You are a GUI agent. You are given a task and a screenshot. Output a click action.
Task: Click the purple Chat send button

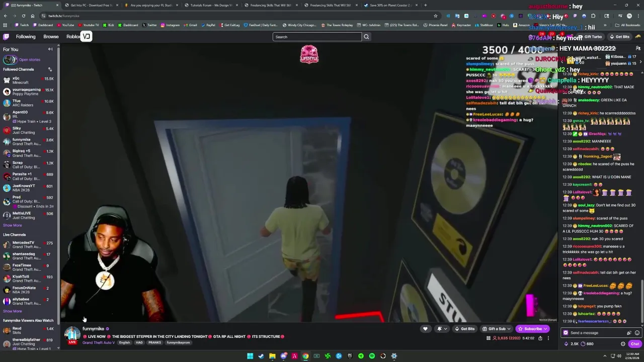[x=634, y=344]
